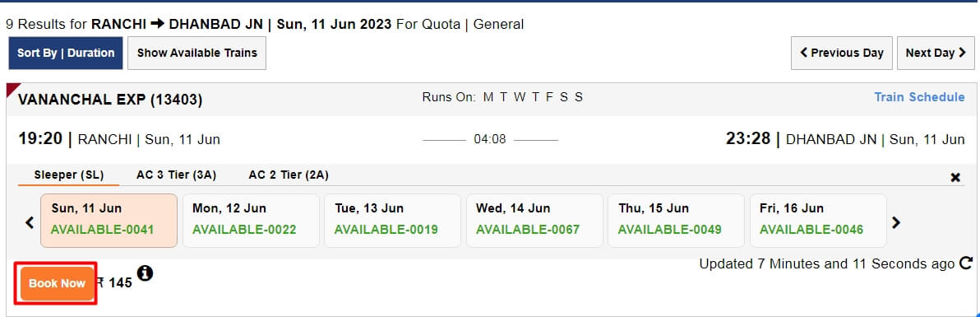980x317 pixels.
Task: Open the Train Schedule link
Action: point(919,97)
